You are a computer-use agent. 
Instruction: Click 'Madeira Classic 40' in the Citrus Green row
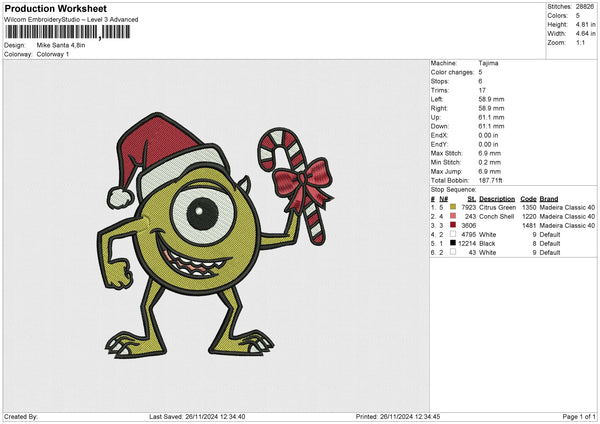pyautogui.click(x=567, y=207)
